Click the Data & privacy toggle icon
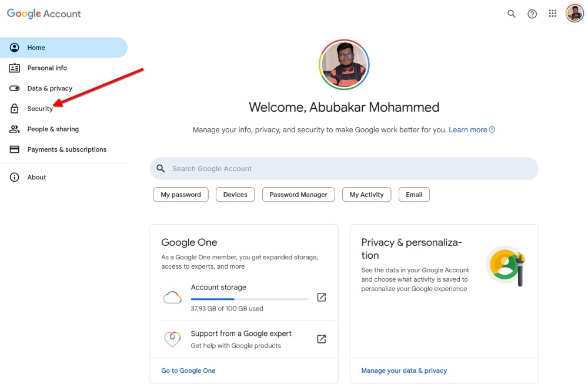Image resolution: width=588 pixels, height=387 pixels. 14,88
